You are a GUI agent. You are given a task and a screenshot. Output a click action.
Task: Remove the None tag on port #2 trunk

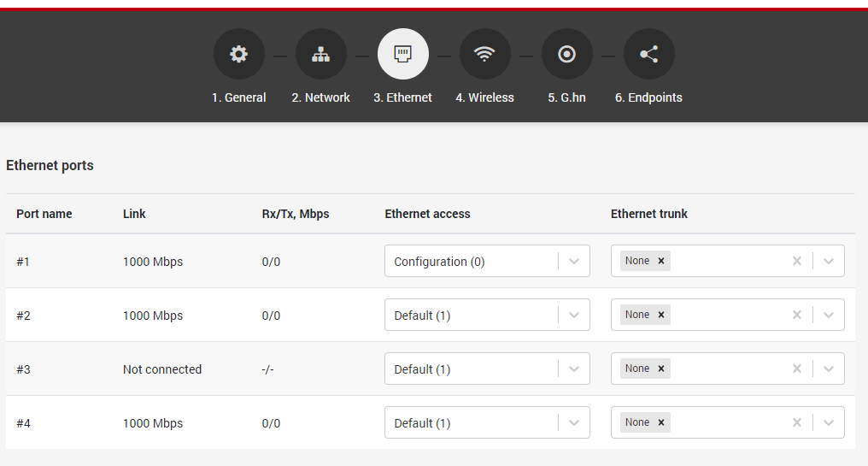(x=661, y=315)
